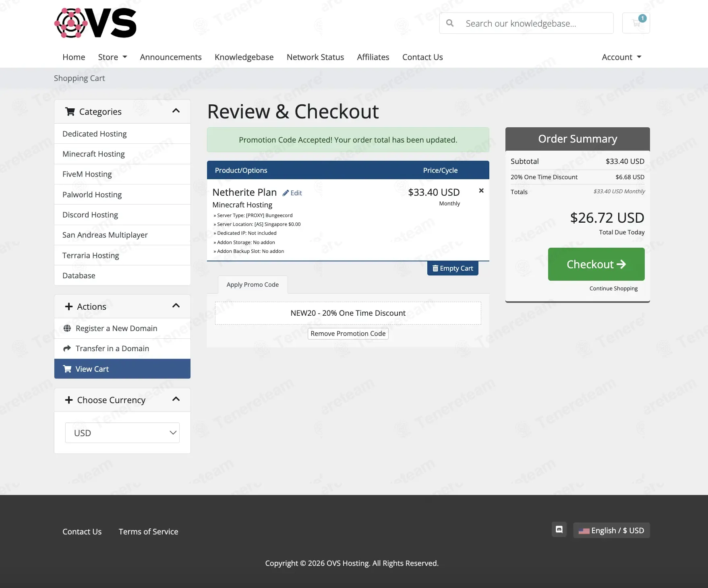Open Discord Hosting category
Image resolution: width=708 pixels, height=588 pixels.
coord(122,215)
